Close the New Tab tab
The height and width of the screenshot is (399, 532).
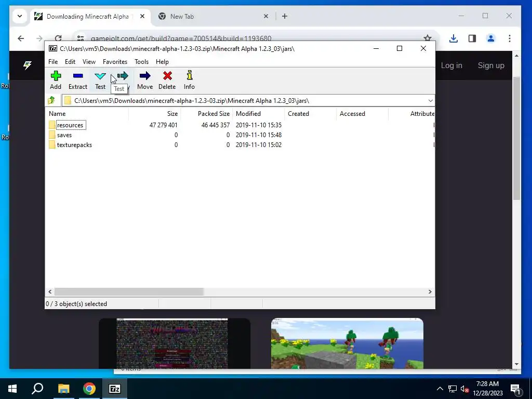coord(266,16)
